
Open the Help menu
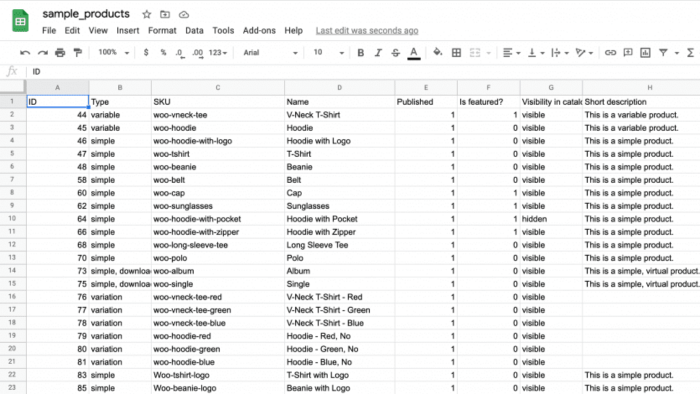[293, 30]
